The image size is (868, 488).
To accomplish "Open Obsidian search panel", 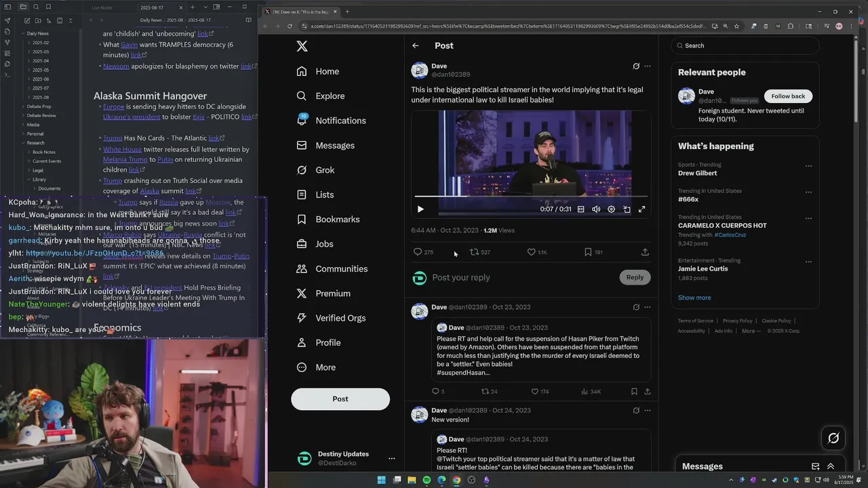I will pyautogui.click(x=35, y=7).
